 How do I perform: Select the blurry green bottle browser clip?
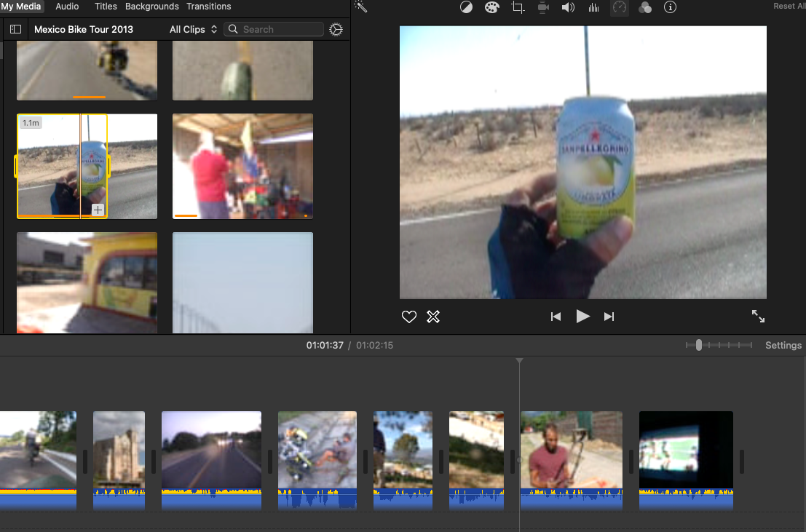click(x=242, y=71)
